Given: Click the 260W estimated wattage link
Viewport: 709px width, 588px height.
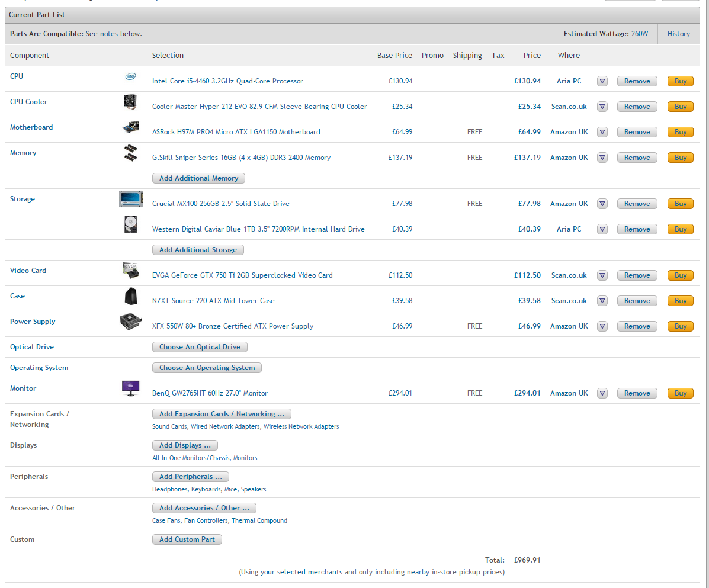Looking at the screenshot, I should coord(639,34).
